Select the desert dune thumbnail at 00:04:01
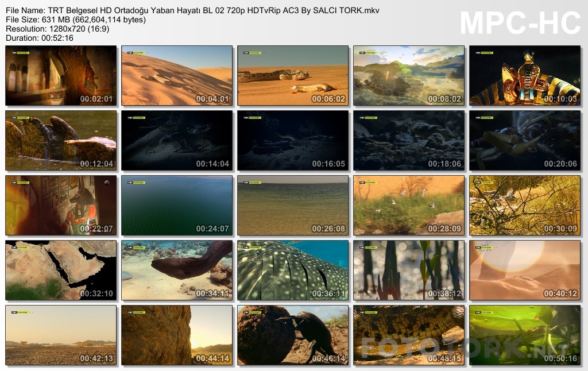The width and height of the screenshot is (588, 371). [x=177, y=75]
